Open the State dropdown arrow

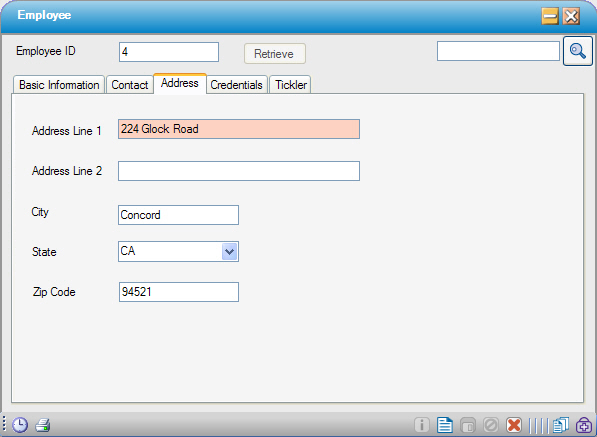tap(229, 252)
